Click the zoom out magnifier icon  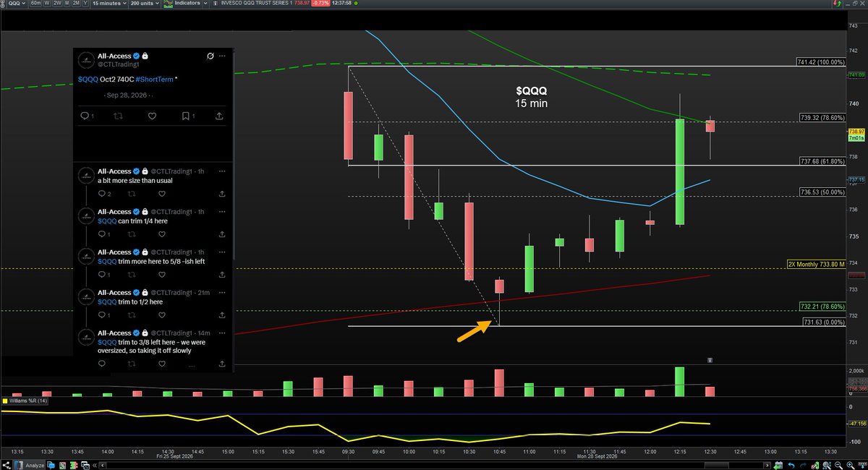[x=839, y=465]
